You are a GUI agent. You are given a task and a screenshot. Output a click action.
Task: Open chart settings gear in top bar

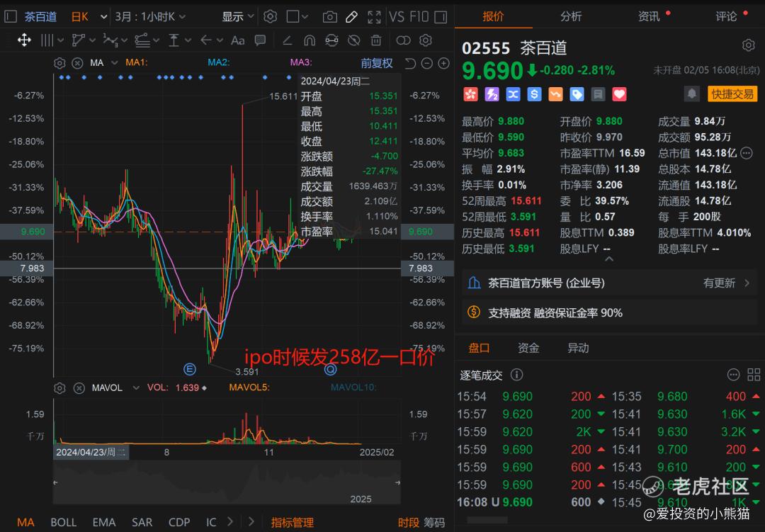click(271, 16)
